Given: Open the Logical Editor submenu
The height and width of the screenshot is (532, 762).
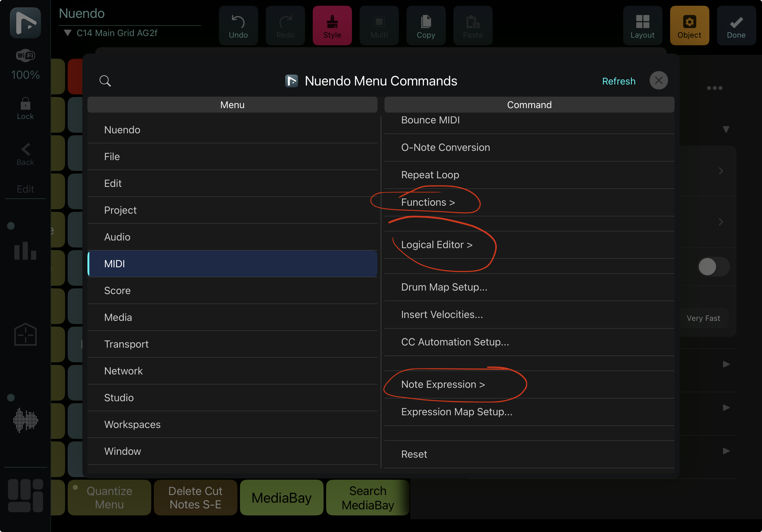Looking at the screenshot, I should pos(437,245).
